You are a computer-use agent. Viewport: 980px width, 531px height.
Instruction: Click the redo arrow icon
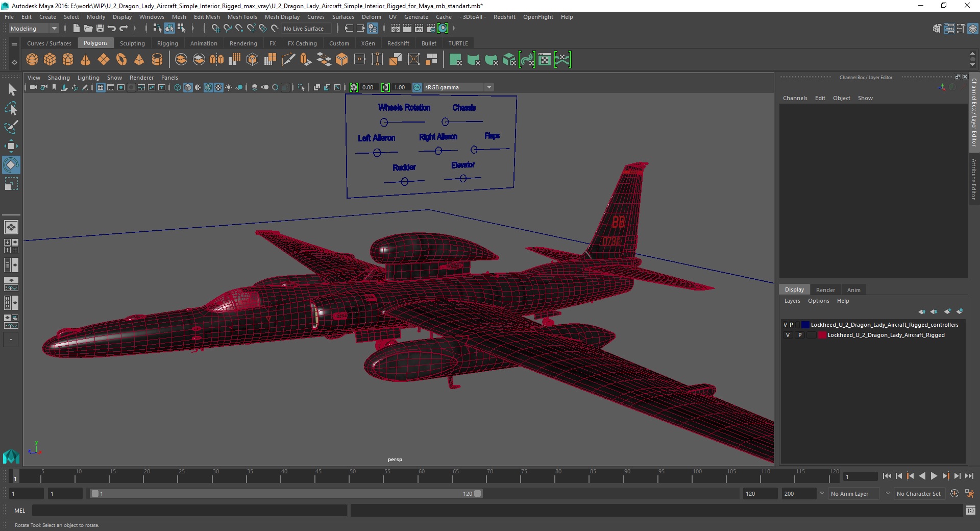[x=124, y=29]
